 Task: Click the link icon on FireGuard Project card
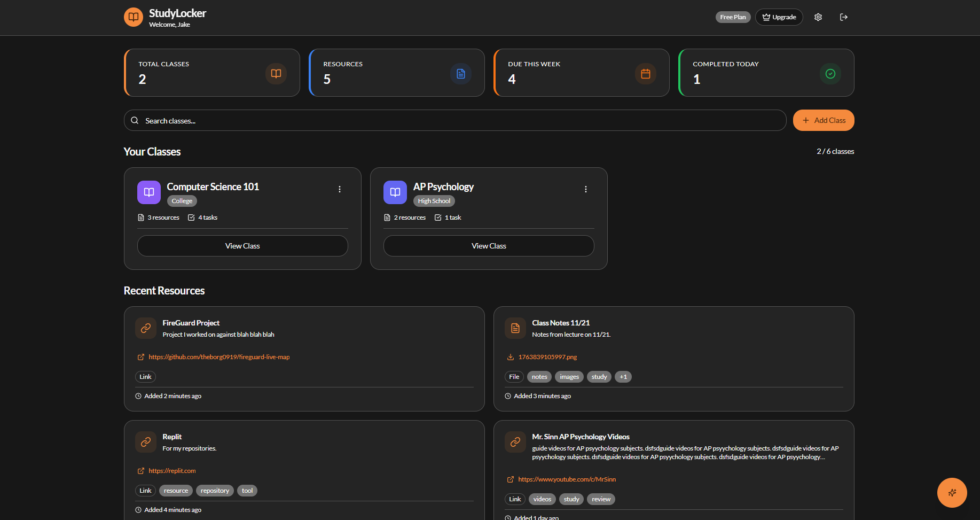(145, 328)
